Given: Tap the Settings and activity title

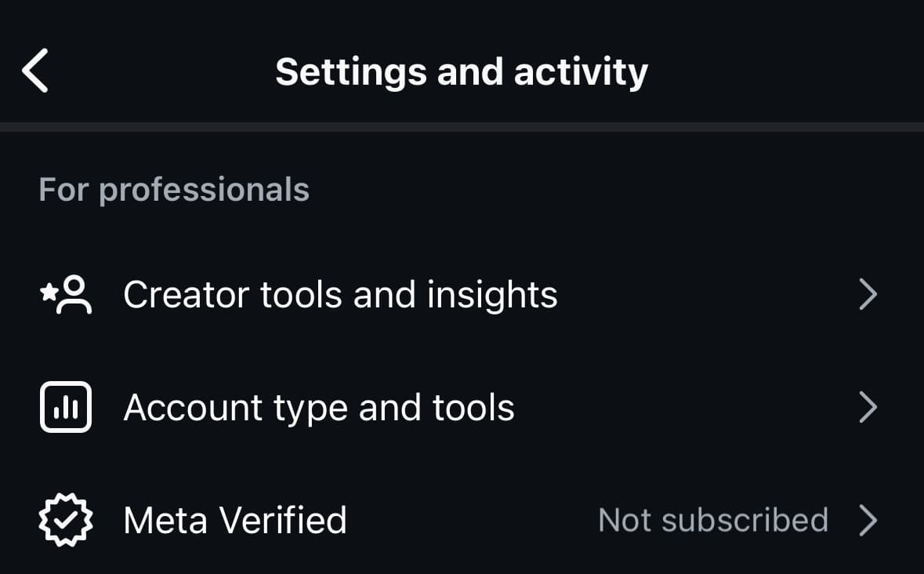Looking at the screenshot, I should (x=462, y=72).
